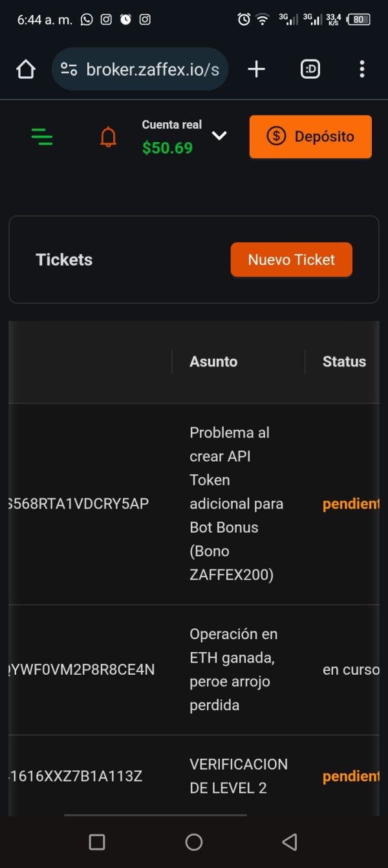The image size is (388, 868).
Task: Open the VERIFICACION DE LEVEL 2 ticket
Action: (x=238, y=776)
